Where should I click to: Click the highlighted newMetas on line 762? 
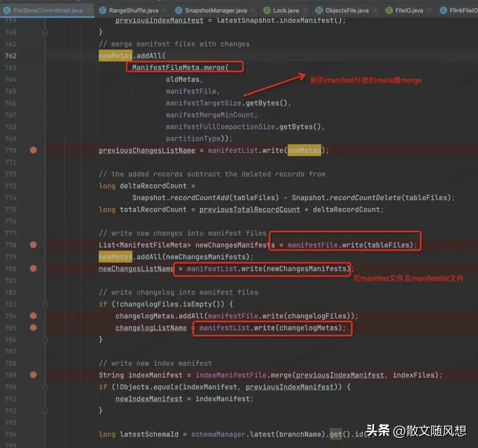click(116, 56)
